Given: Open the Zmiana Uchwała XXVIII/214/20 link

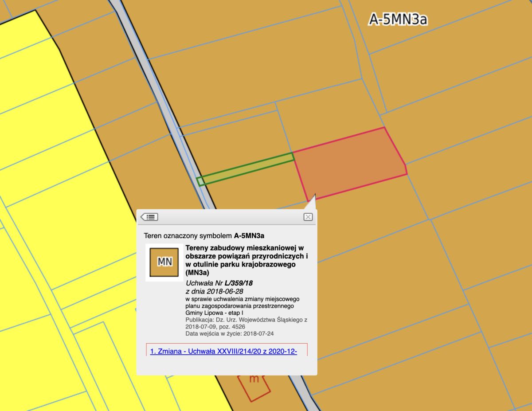Looking at the screenshot, I should click(x=223, y=352).
